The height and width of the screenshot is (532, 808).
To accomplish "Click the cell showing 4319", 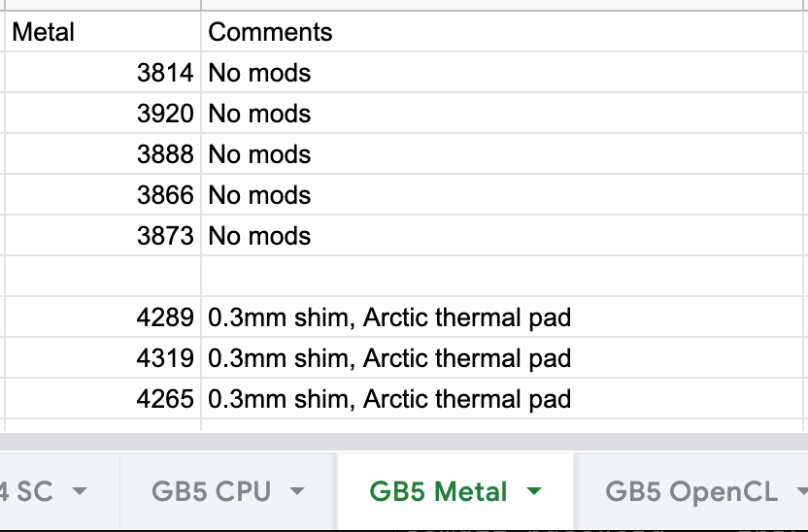I will tap(102, 358).
